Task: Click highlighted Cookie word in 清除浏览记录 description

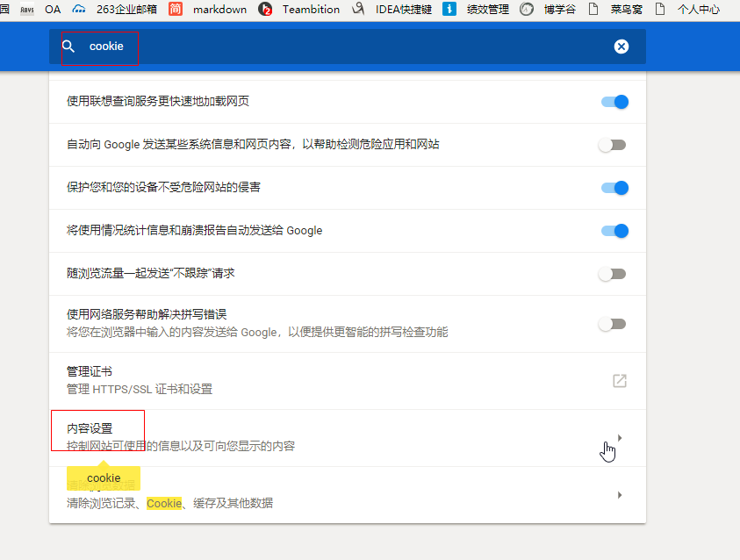Action: 164,504
